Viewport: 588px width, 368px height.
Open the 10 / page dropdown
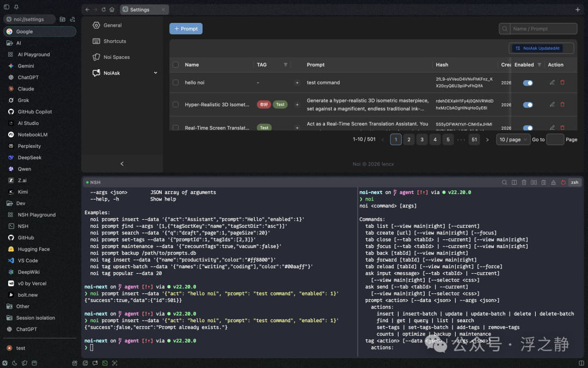click(x=513, y=140)
